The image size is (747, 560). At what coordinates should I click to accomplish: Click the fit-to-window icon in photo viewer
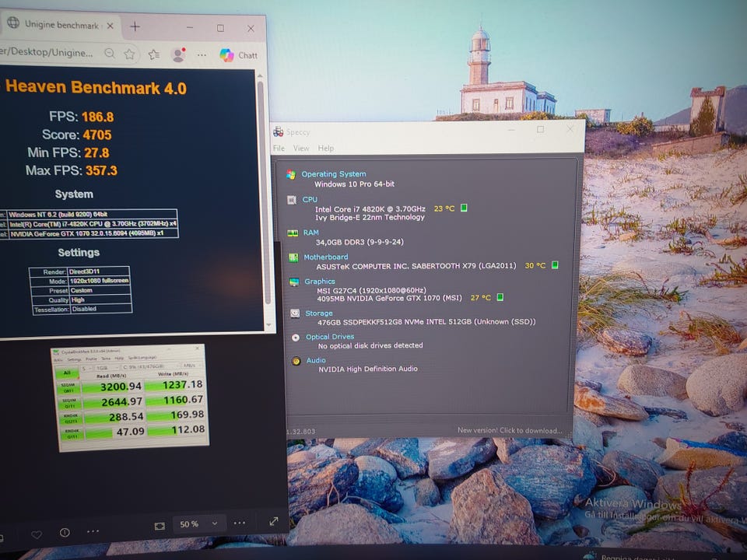pyautogui.click(x=160, y=526)
